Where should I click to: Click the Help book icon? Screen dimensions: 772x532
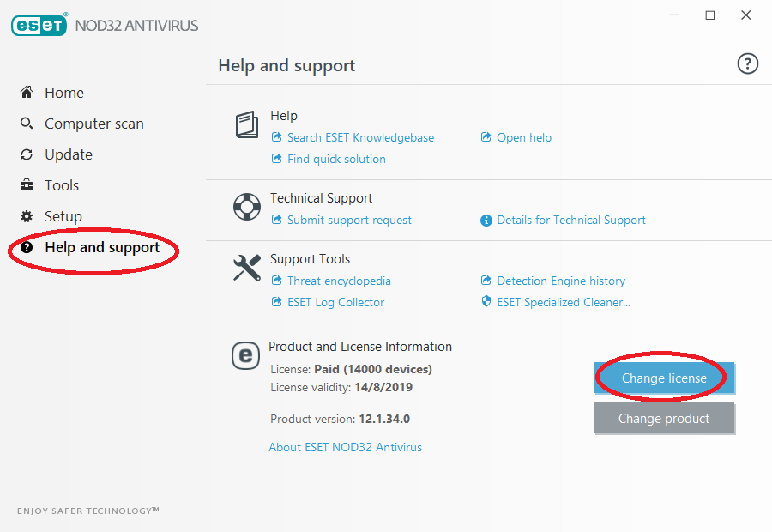(x=247, y=124)
